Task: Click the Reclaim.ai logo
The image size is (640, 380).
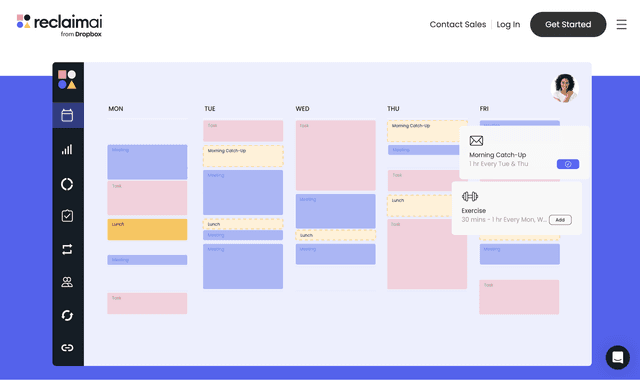Action: point(60,25)
